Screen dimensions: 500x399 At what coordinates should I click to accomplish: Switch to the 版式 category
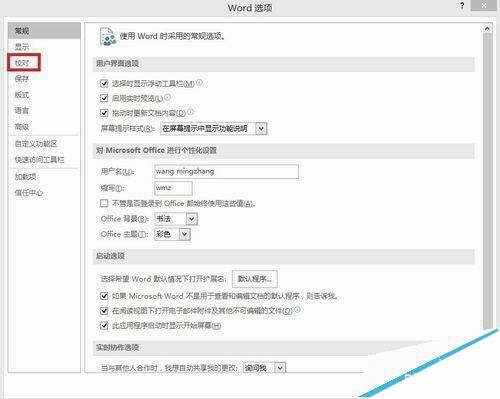22,95
